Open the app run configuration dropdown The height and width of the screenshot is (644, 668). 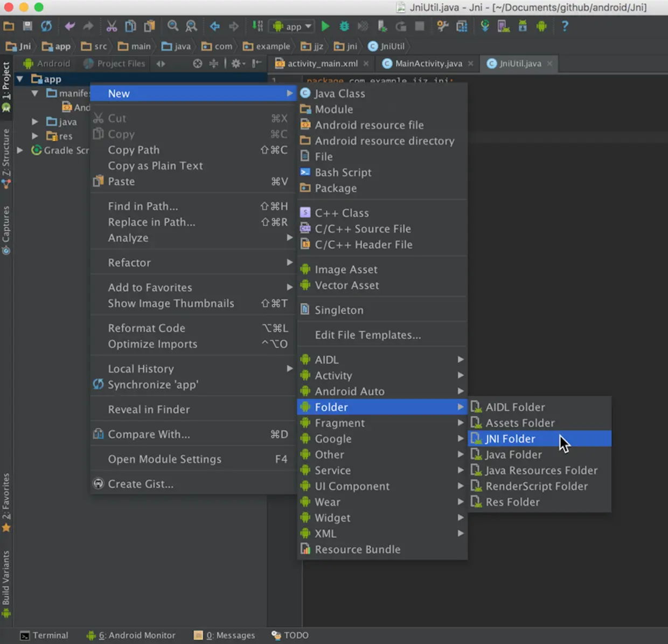pyautogui.click(x=293, y=26)
